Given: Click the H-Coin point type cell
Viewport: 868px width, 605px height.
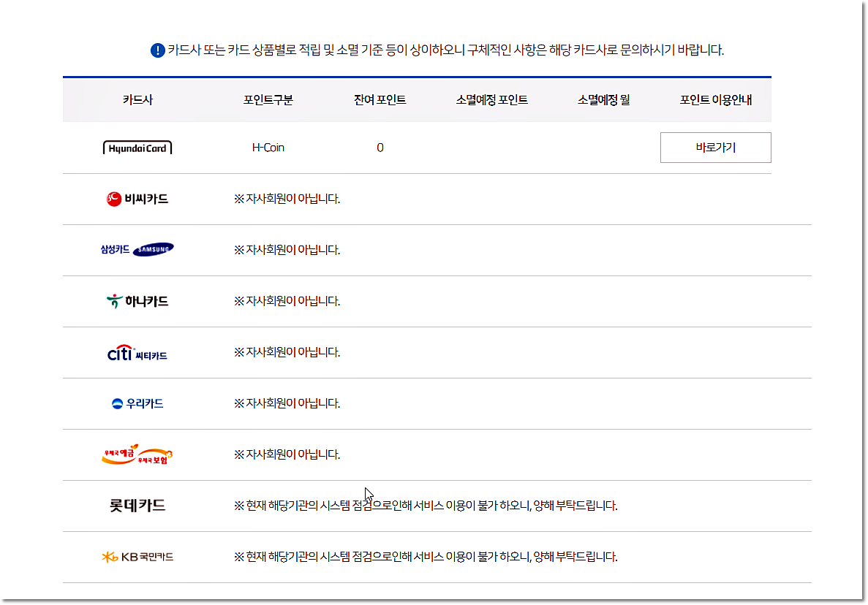Looking at the screenshot, I should pyautogui.click(x=268, y=148).
